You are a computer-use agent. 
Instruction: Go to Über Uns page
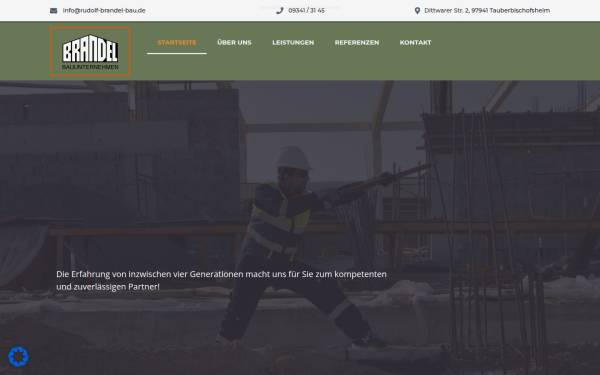(234, 42)
